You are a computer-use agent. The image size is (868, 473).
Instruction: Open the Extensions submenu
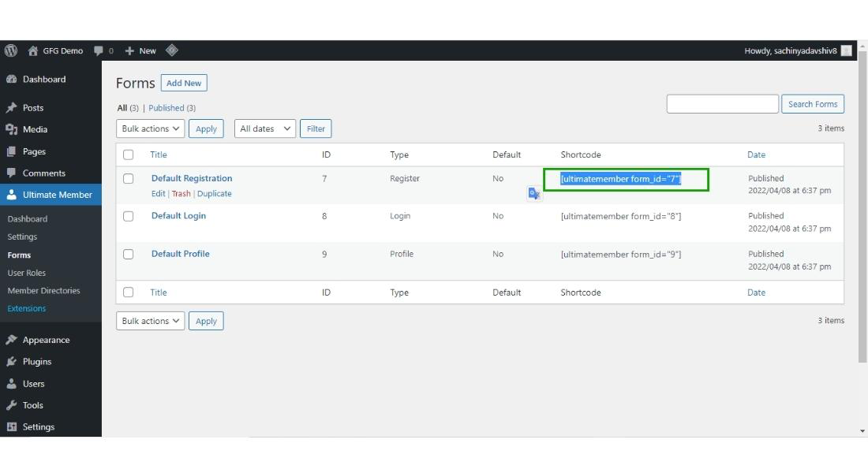point(27,308)
